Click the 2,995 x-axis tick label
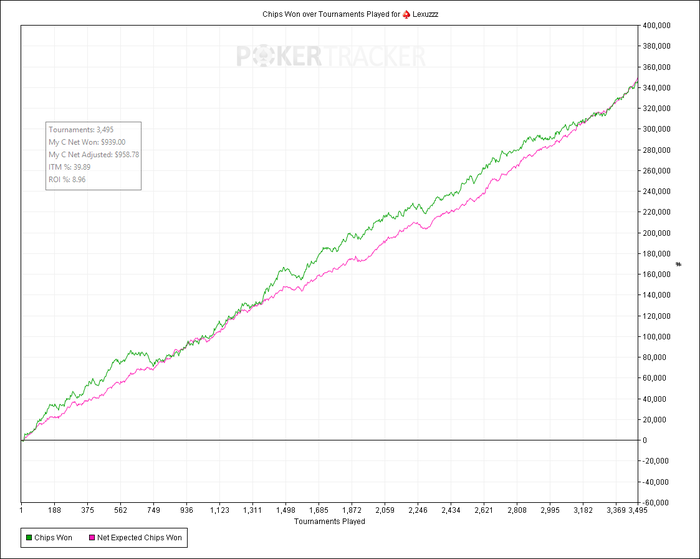 tap(550, 510)
